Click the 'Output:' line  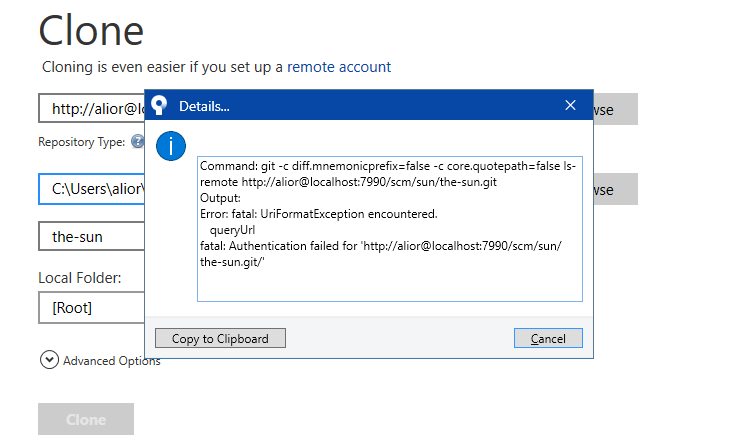tap(220, 198)
